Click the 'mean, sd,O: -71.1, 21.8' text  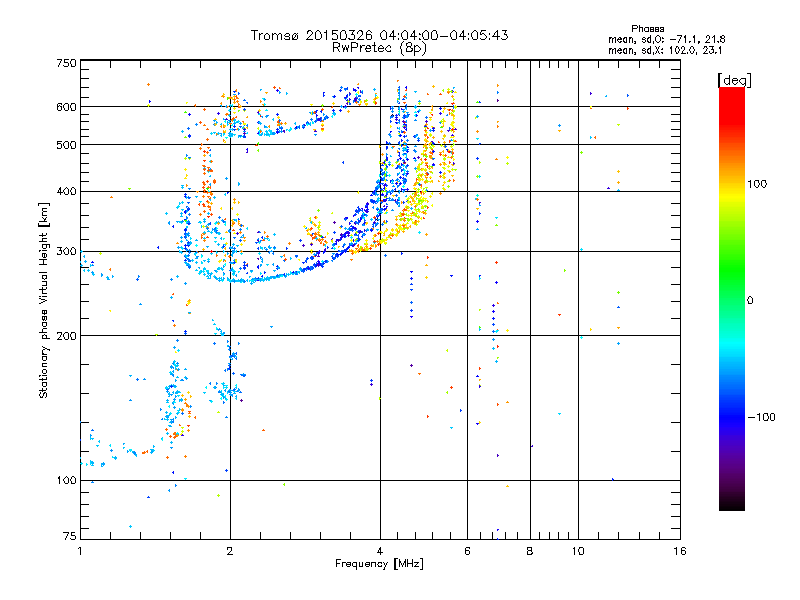666,39
